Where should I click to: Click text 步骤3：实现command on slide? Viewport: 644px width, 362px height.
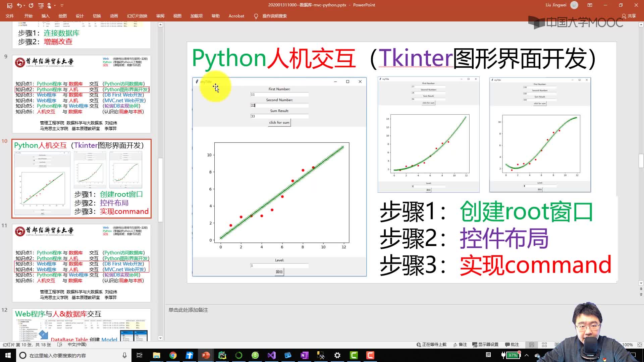pos(496,265)
